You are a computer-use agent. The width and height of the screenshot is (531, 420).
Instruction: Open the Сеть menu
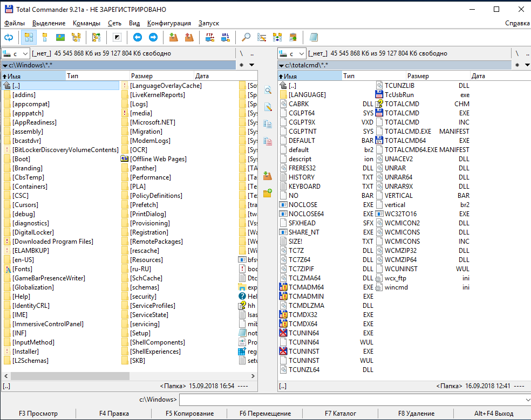point(114,23)
